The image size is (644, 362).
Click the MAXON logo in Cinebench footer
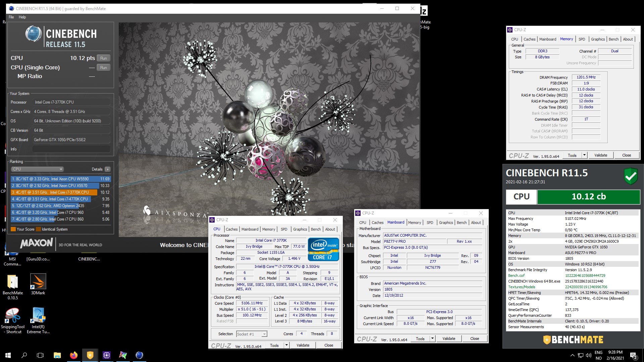click(x=37, y=243)
